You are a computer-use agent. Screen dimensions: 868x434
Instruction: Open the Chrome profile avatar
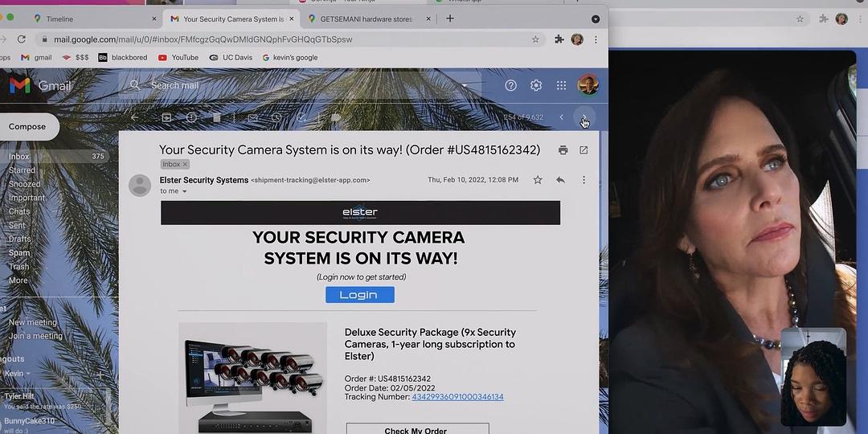(577, 39)
